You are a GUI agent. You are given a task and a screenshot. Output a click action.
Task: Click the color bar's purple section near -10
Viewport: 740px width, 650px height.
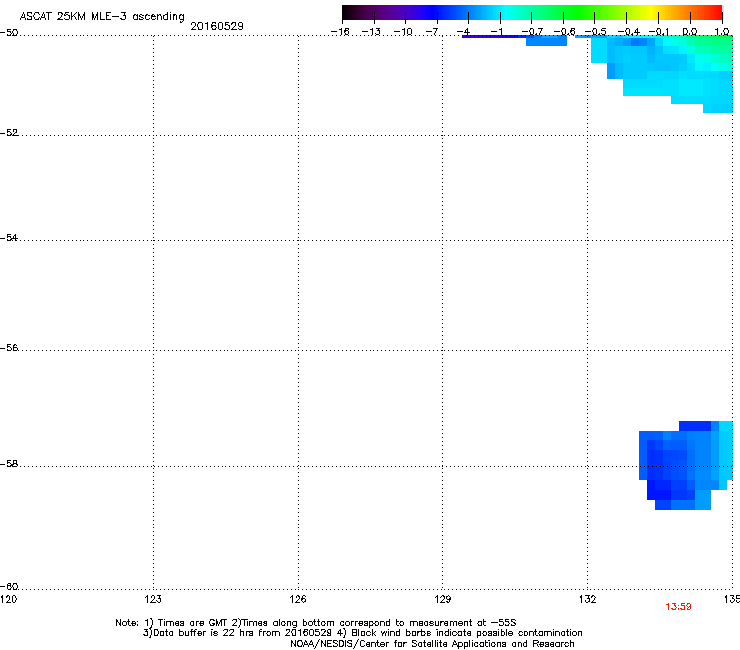(405, 12)
